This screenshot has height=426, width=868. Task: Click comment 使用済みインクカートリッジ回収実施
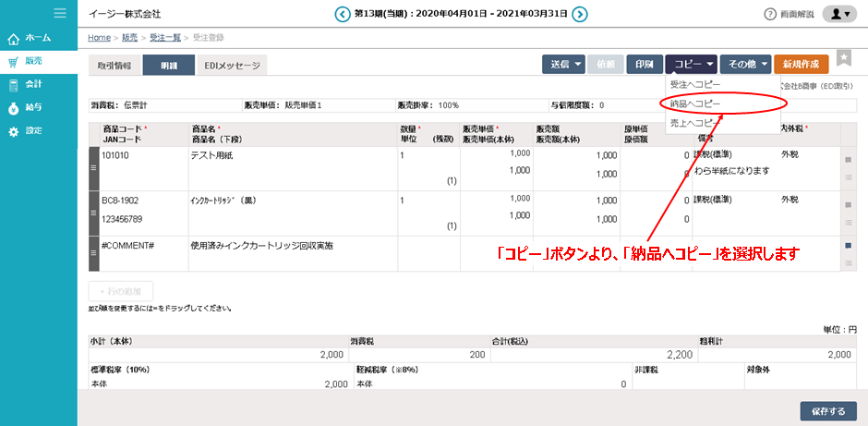[262, 246]
